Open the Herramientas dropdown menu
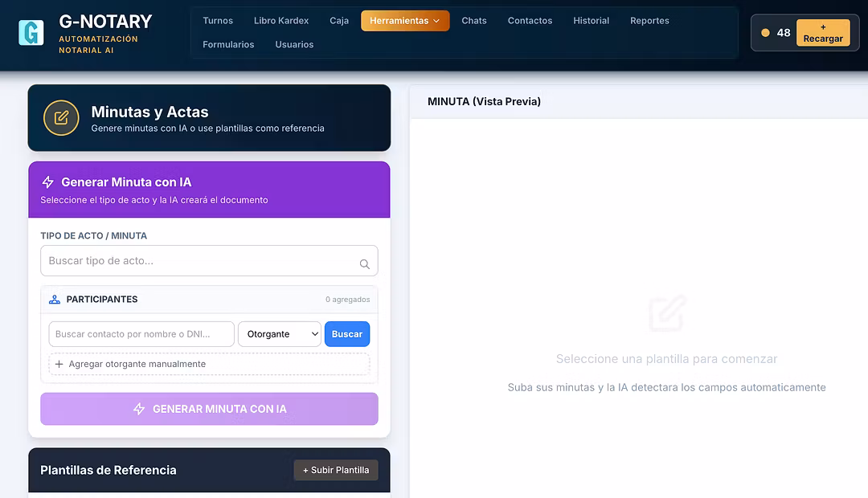The image size is (868, 498). coord(405,21)
